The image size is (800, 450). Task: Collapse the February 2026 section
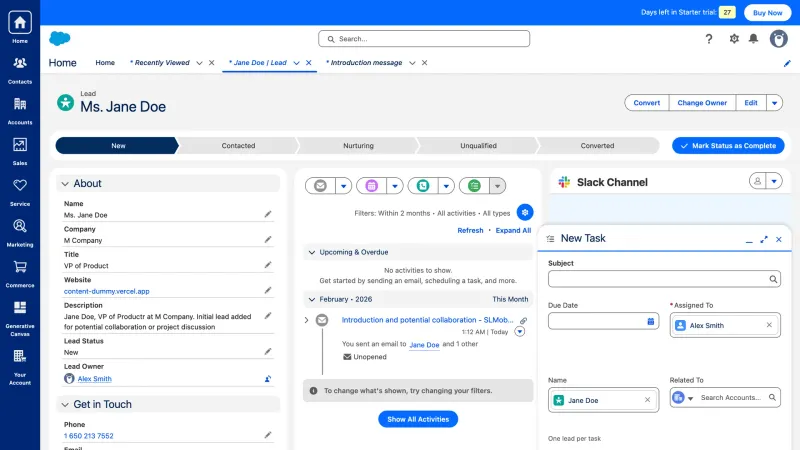tap(312, 299)
